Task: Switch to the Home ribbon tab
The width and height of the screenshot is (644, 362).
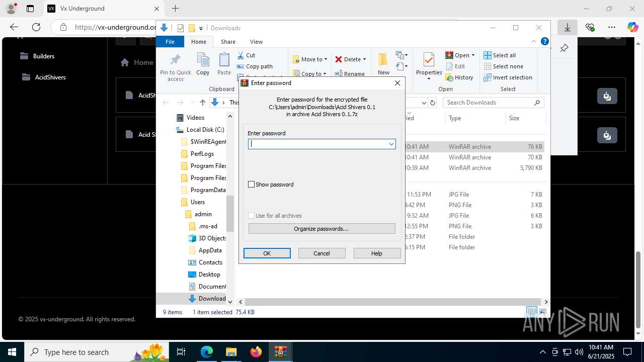Action: pos(199,42)
